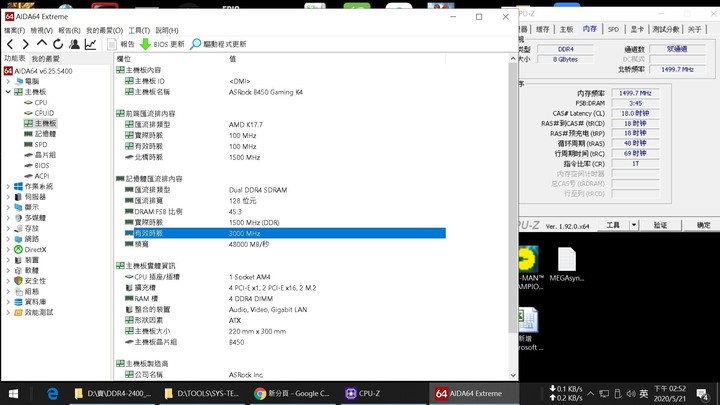Select 記憶體 in the tree

click(x=45, y=134)
